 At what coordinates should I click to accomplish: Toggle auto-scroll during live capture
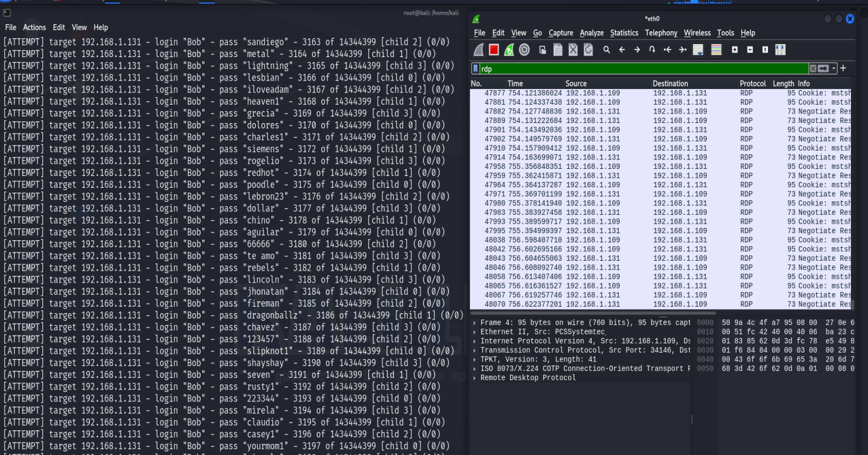698,50
